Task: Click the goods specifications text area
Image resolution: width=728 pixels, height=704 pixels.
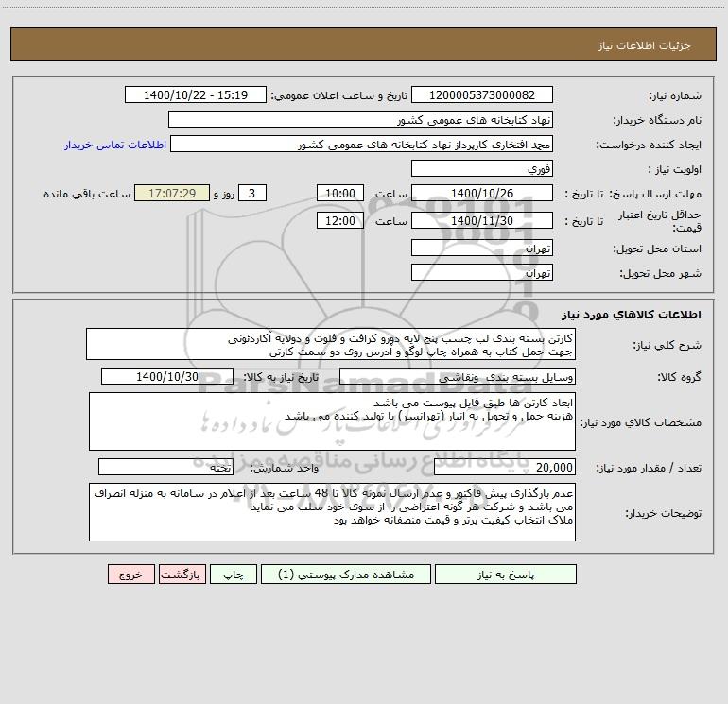Action: click(x=332, y=421)
